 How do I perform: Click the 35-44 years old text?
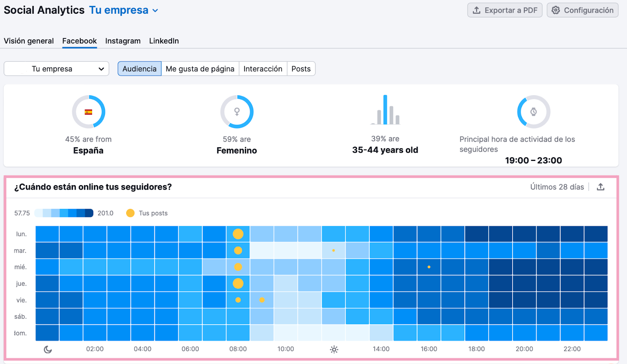click(385, 150)
